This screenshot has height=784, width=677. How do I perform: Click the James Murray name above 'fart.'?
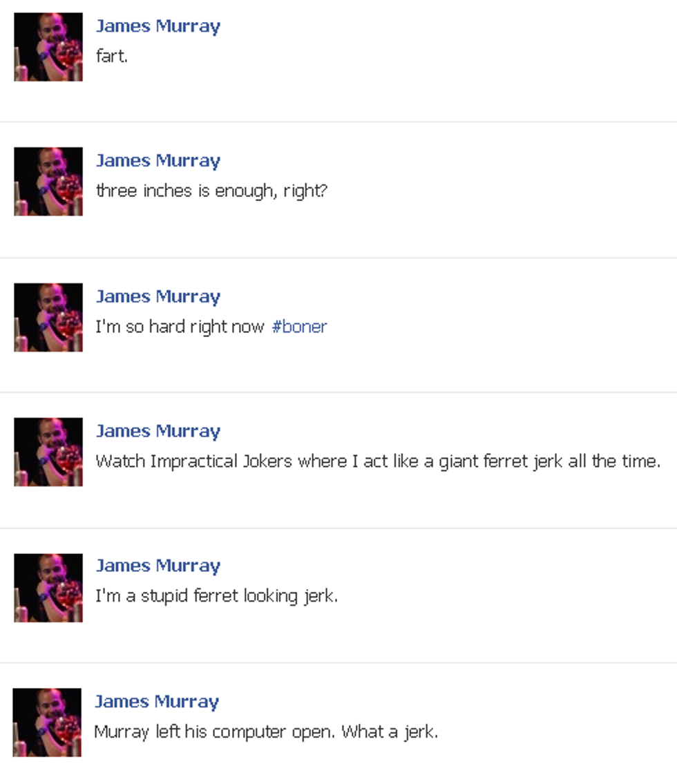tap(158, 26)
